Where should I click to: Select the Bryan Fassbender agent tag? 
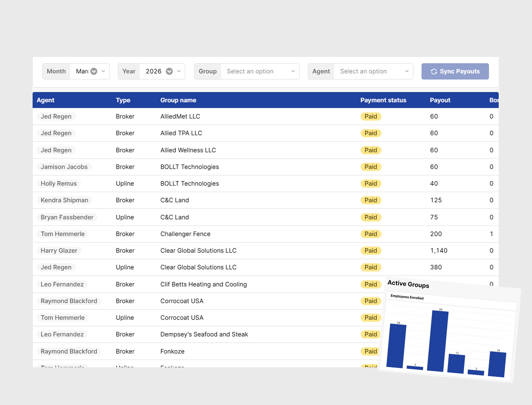(x=67, y=217)
